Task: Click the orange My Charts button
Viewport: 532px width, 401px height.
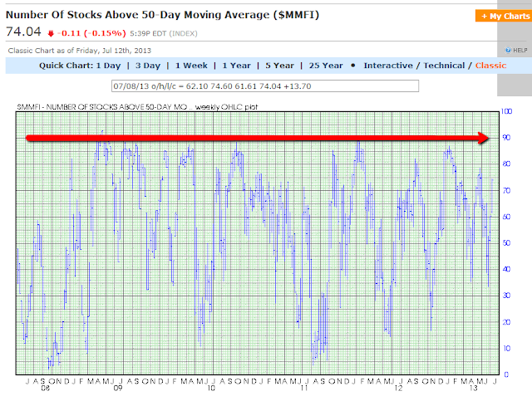Action: [504, 16]
